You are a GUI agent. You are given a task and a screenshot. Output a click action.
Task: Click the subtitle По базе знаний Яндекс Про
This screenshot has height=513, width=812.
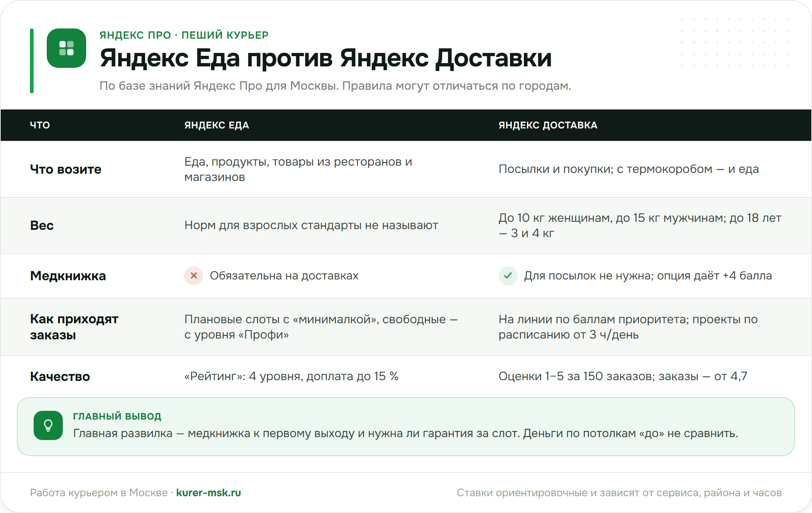click(x=335, y=86)
